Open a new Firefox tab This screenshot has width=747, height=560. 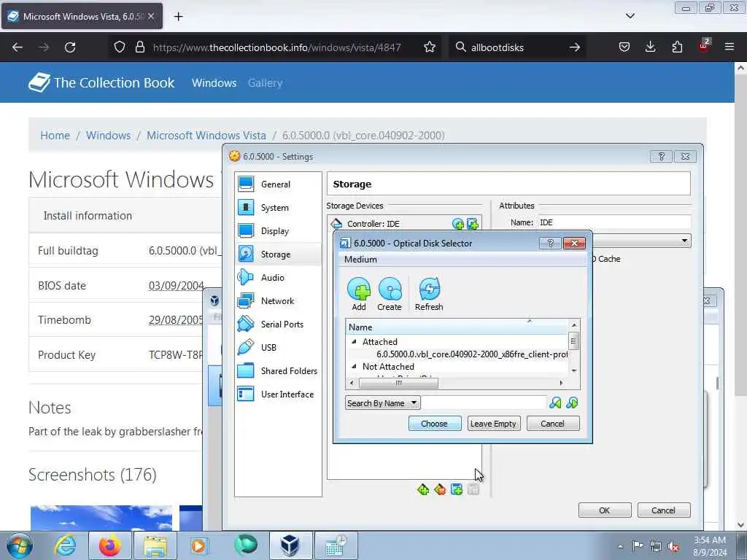178,16
